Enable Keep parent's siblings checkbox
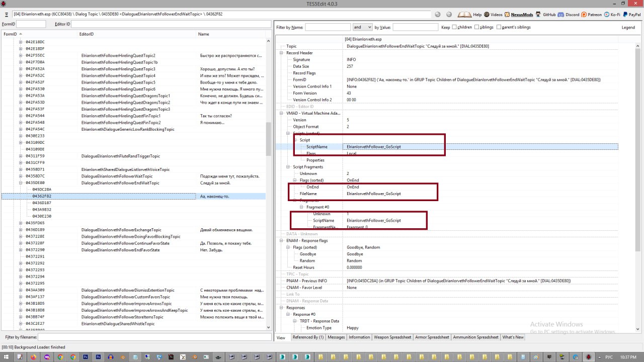The image size is (644, 362). [x=499, y=27]
